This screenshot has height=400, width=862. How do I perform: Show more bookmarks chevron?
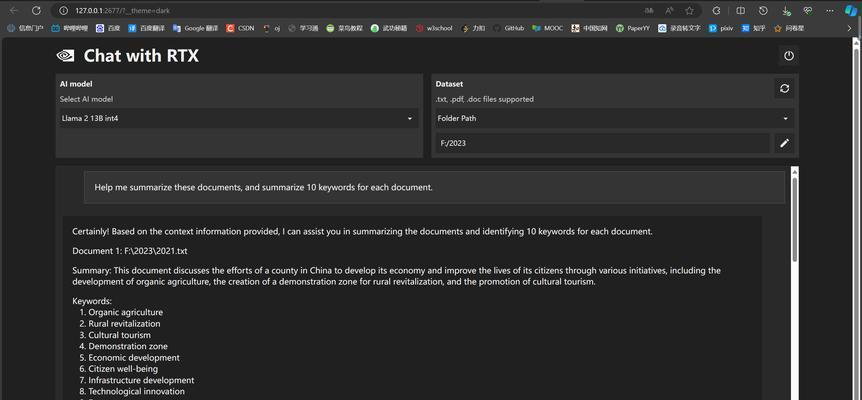pyautogui.click(x=849, y=28)
